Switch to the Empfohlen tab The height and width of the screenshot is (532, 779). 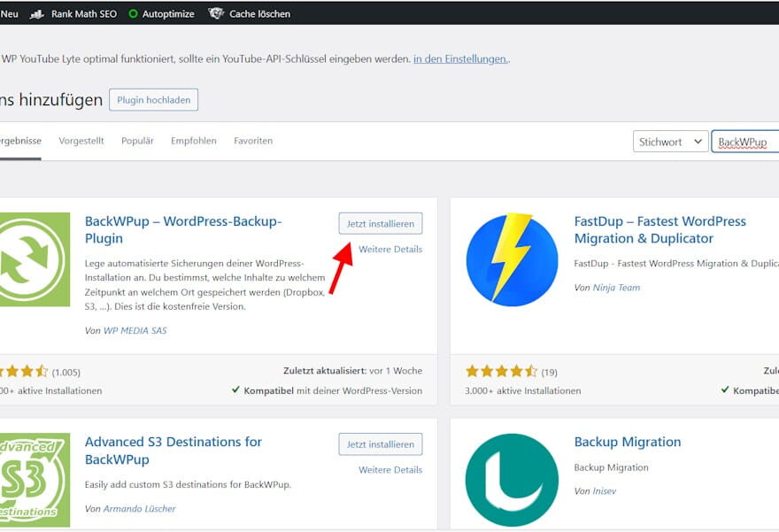tap(194, 141)
